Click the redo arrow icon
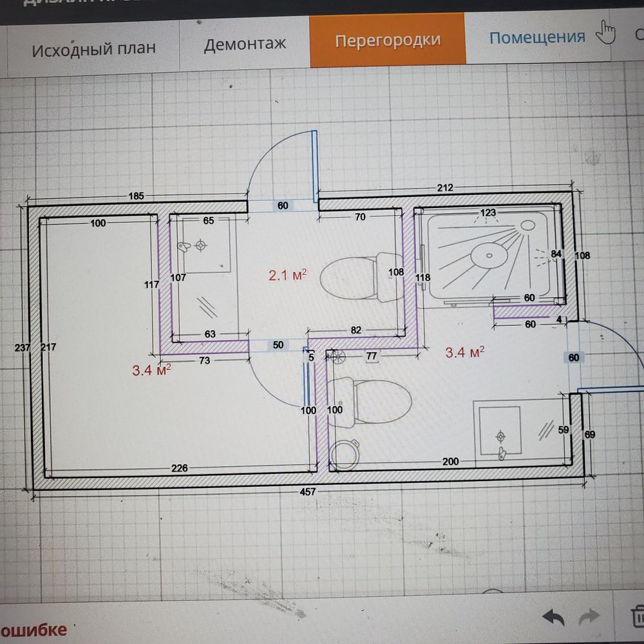 coord(589,617)
